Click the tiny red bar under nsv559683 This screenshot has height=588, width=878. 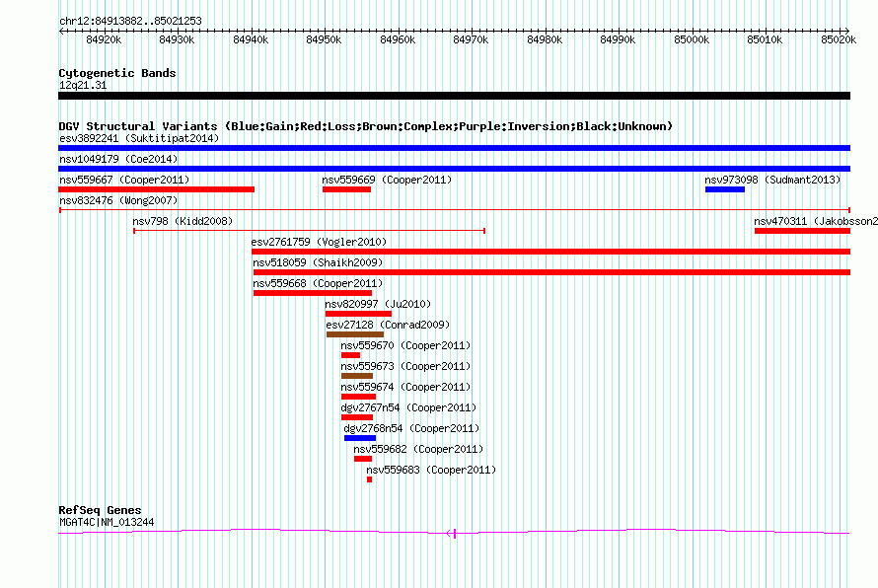tap(370, 479)
